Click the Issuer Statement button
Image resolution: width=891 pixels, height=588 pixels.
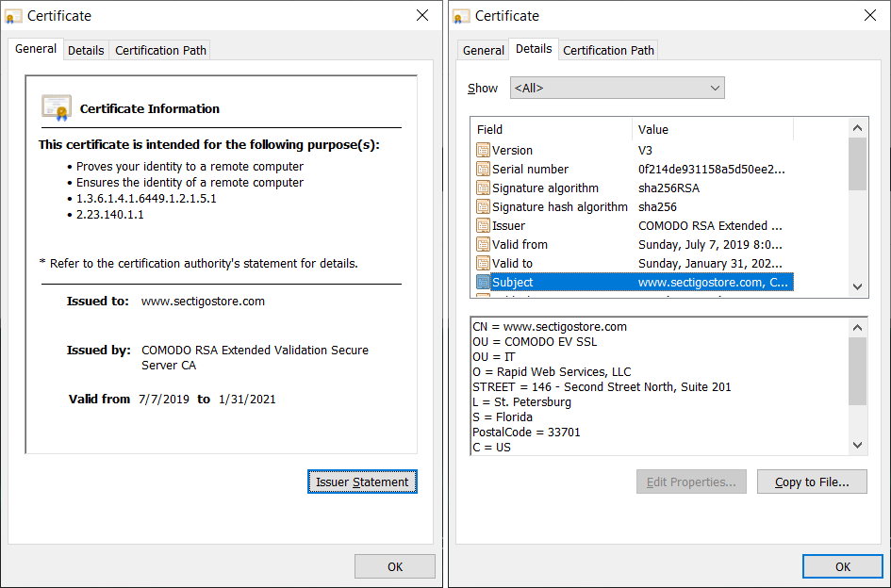point(362,482)
